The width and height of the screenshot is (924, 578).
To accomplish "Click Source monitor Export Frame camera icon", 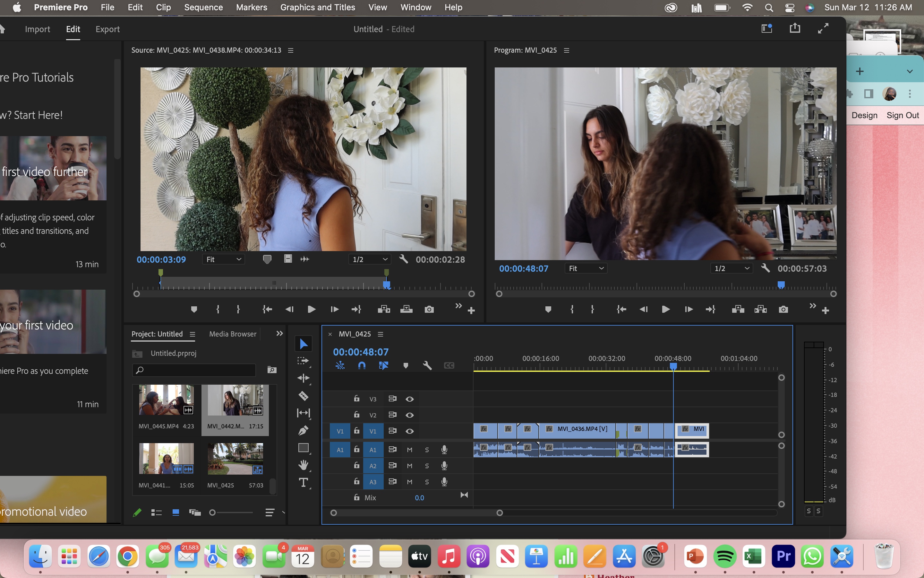I will click(429, 309).
